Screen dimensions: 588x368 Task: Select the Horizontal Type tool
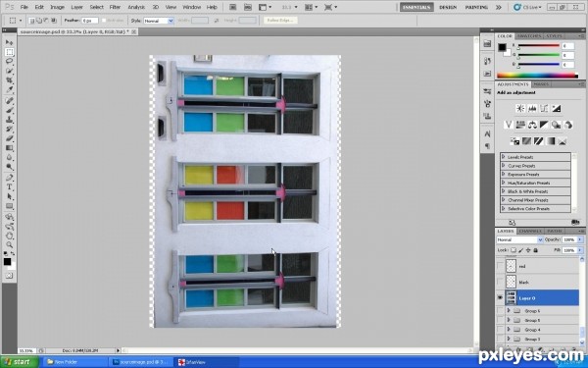[10, 187]
